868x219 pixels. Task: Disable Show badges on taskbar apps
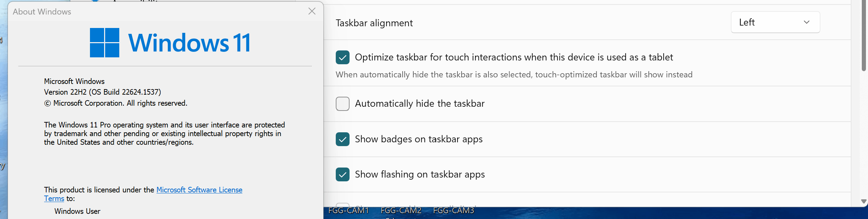343,139
